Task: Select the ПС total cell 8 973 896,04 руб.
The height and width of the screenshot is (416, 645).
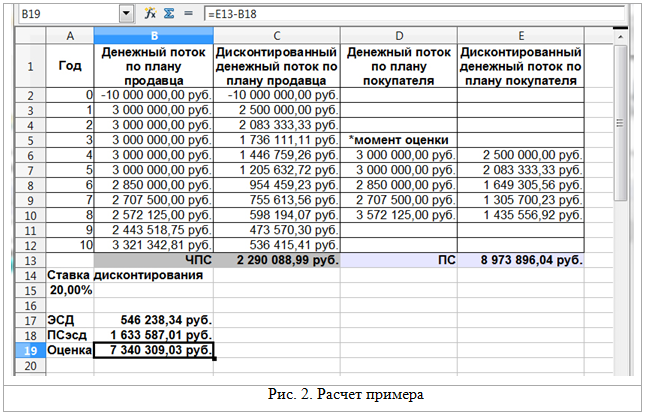Action: coord(521,259)
